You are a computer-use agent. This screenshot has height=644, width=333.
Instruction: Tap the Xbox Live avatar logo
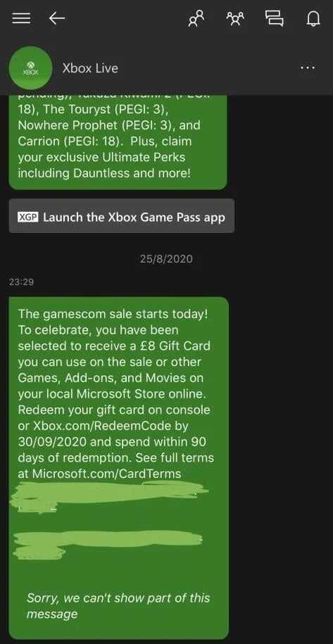click(x=31, y=68)
